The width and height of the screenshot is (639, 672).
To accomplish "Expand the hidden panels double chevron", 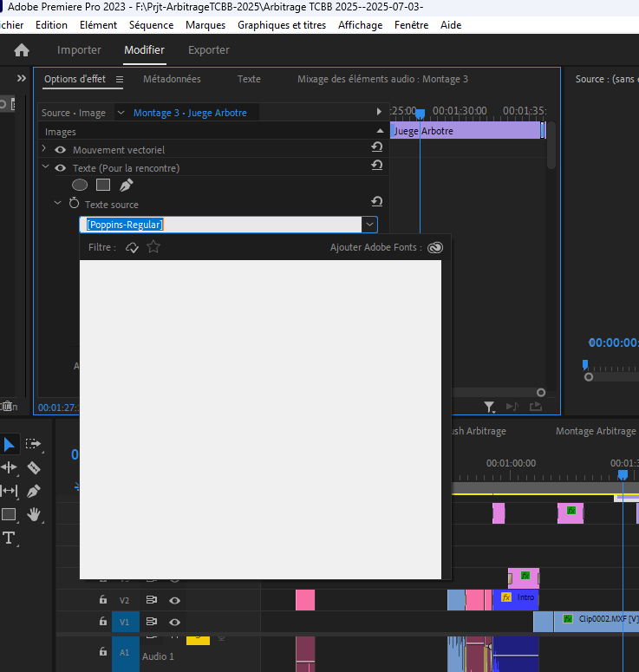I will click(22, 78).
